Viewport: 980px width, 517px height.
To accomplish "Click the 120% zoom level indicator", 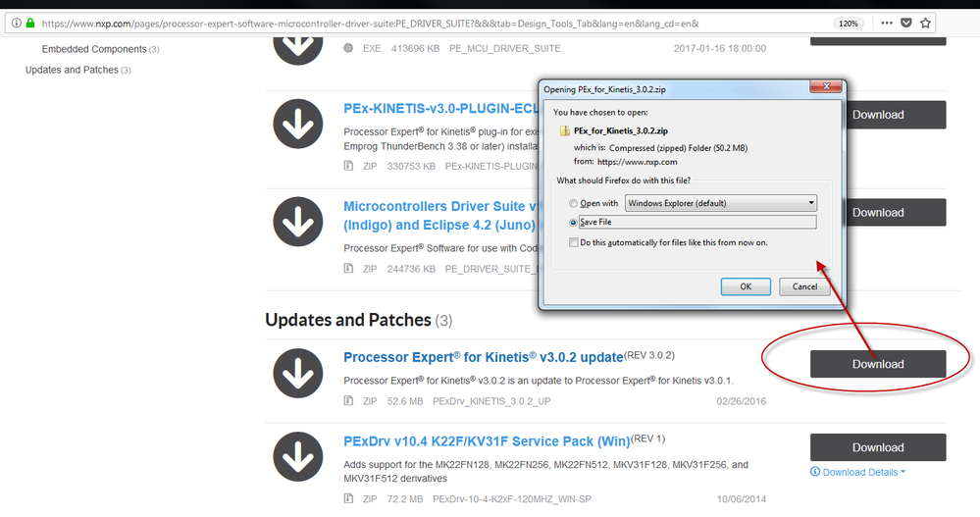I will 849,24.
